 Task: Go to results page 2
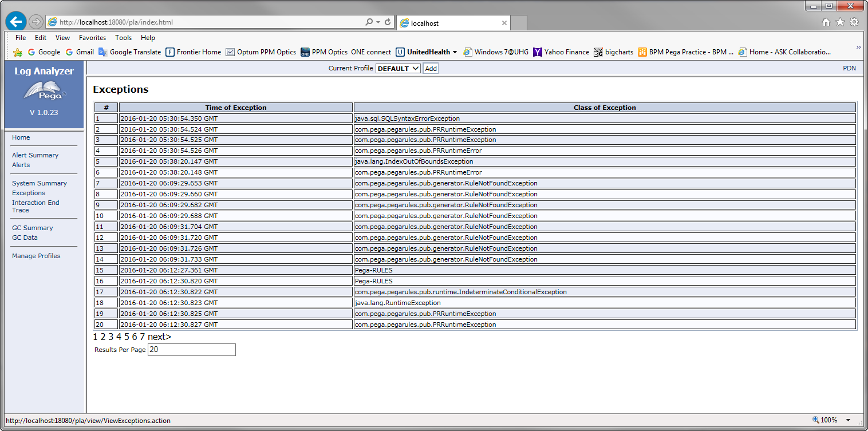tap(103, 337)
